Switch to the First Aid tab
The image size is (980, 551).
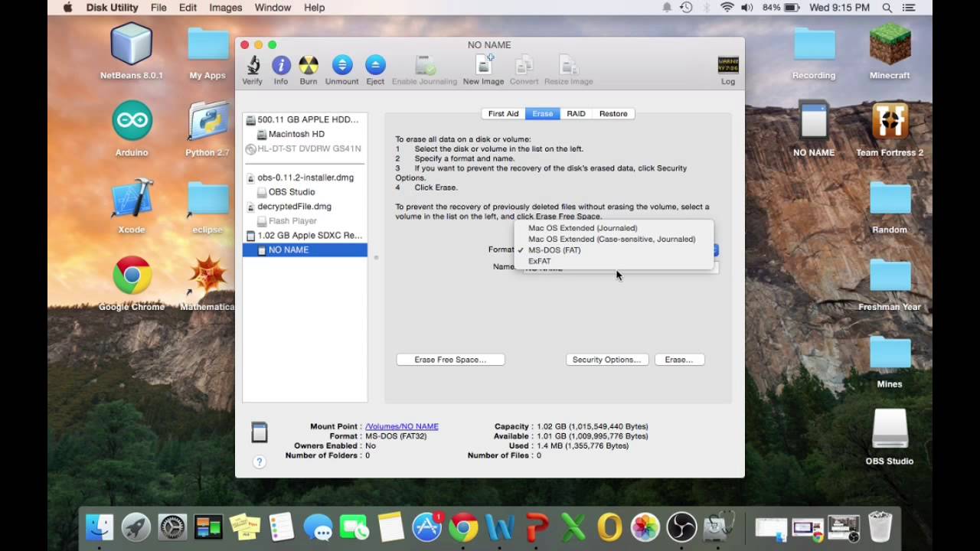[503, 113]
